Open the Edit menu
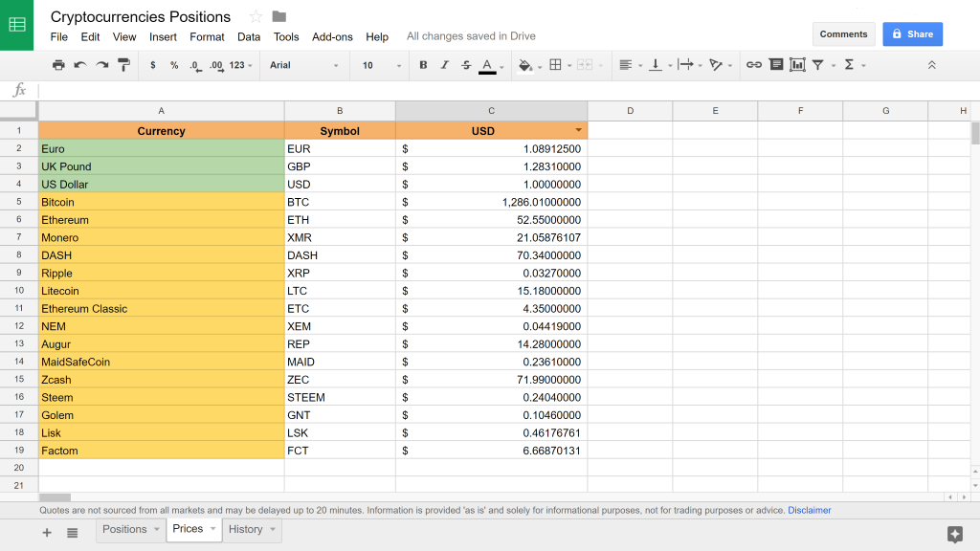The image size is (980, 551). tap(90, 37)
